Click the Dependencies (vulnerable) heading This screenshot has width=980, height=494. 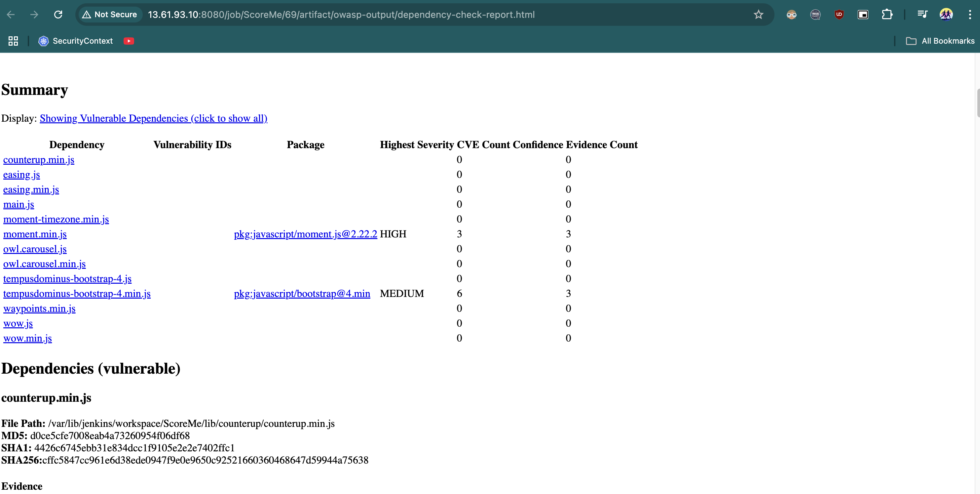click(x=91, y=368)
